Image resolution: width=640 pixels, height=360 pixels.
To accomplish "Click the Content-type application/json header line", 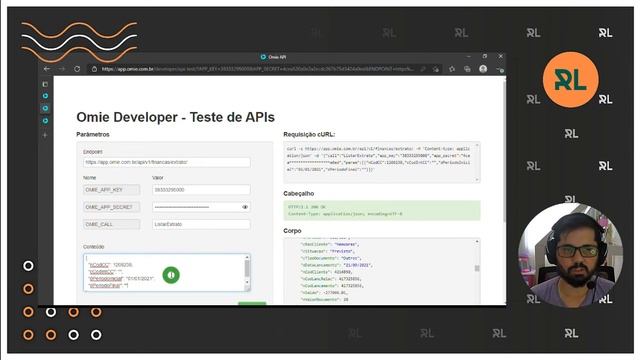I will [345, 213].
